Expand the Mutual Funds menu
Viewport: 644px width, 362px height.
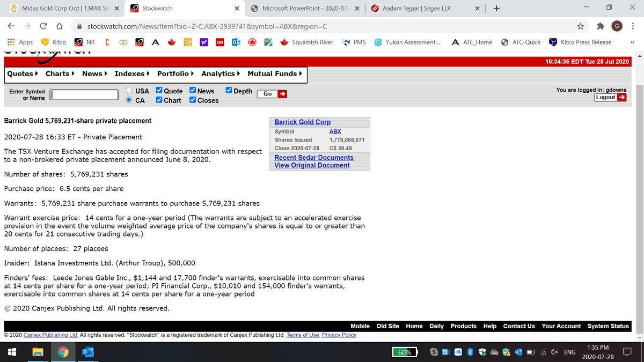click(x=275, y=73)
